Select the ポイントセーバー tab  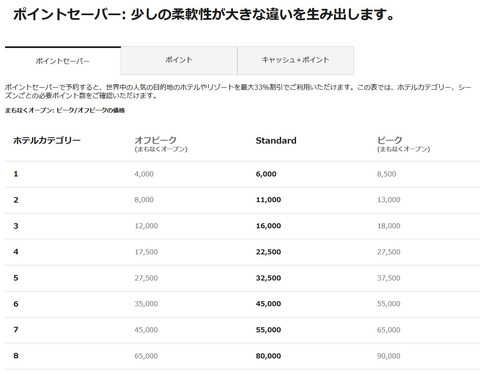pyautogui.click(x=63, y=61)
